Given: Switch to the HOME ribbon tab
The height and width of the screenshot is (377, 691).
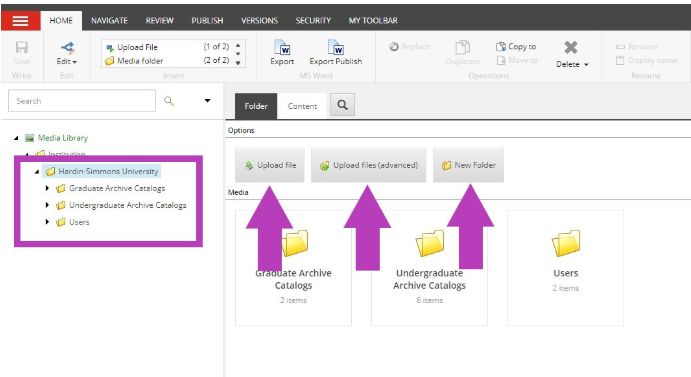Looking at the screenshot, I should pyautogui.click(x=61, y=21).
